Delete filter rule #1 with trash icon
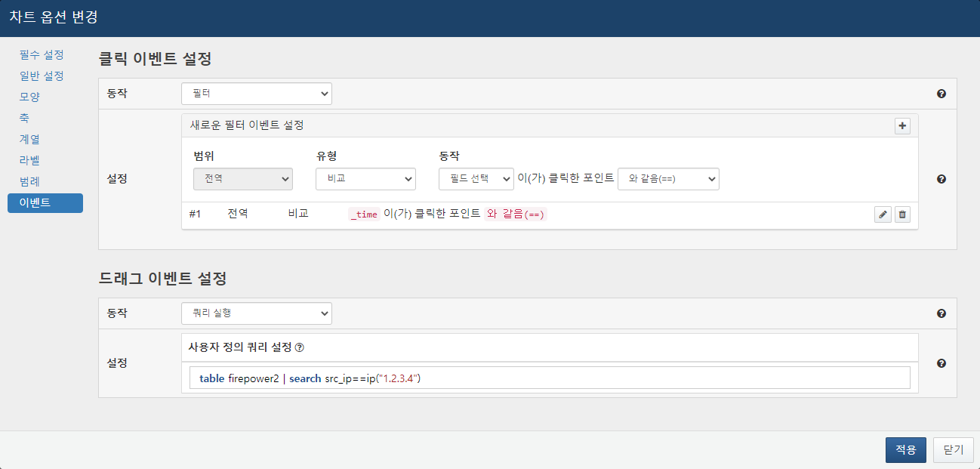Screen dimensions: 980x469 tap(902, 214)
